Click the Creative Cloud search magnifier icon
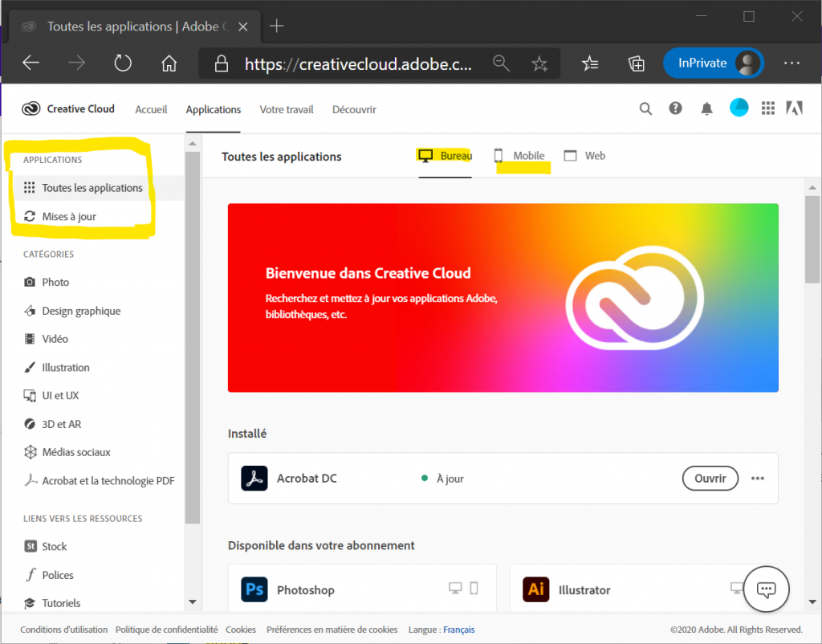Viewport: 822px width, 644px height. pyautogui.click(x=645, y=109)
